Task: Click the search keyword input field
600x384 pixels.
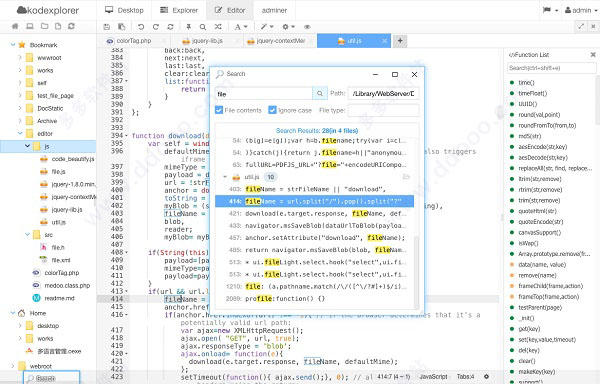Action: [264, 94]
